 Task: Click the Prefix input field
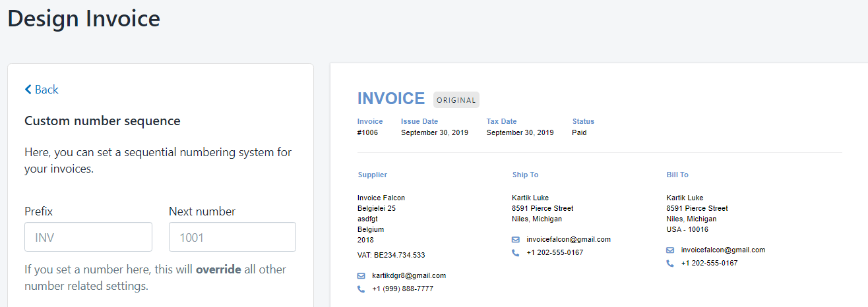pyautogui.click(x=88, y=237)
